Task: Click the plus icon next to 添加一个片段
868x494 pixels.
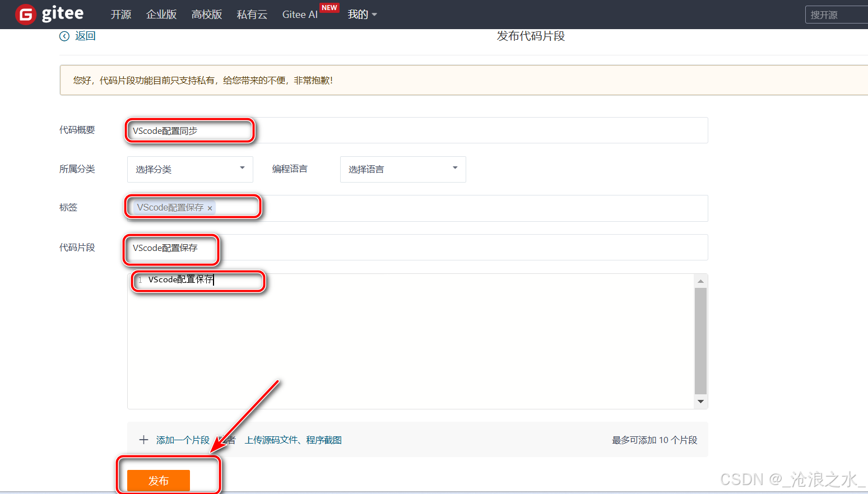Action: 144,440
